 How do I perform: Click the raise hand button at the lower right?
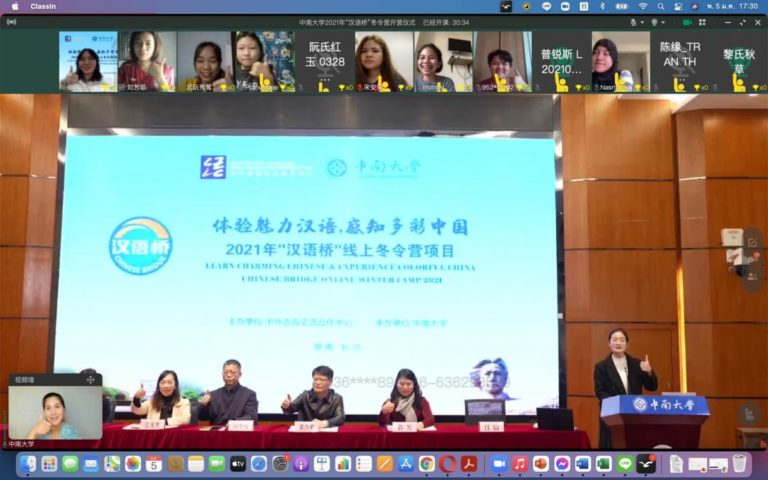pyautogui.click(x=749, y=414)
